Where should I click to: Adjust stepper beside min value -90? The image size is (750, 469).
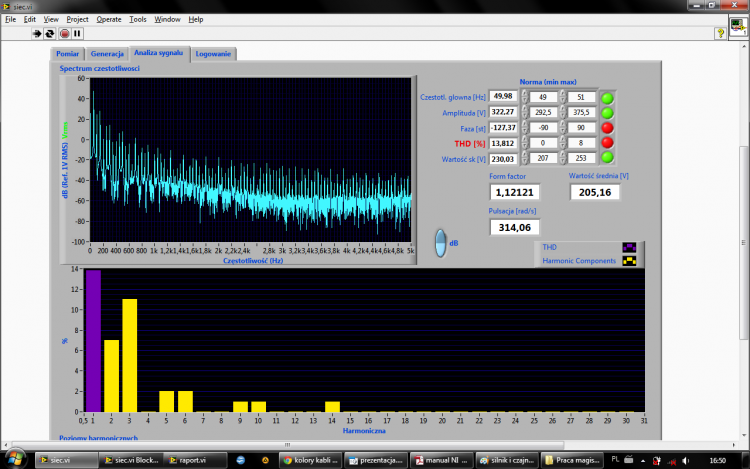tap(525, 128)
